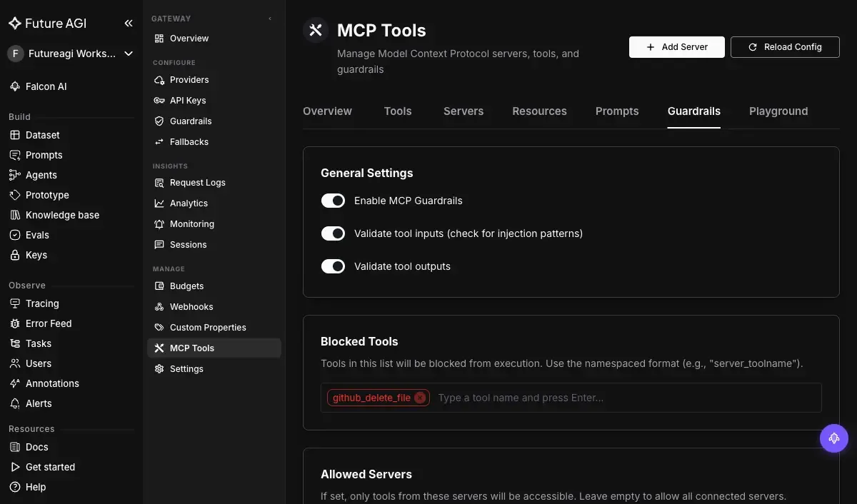The image size is (857, 504).
Task: Click the MCP Tools header wrench icon
Action: coord(316,30)
